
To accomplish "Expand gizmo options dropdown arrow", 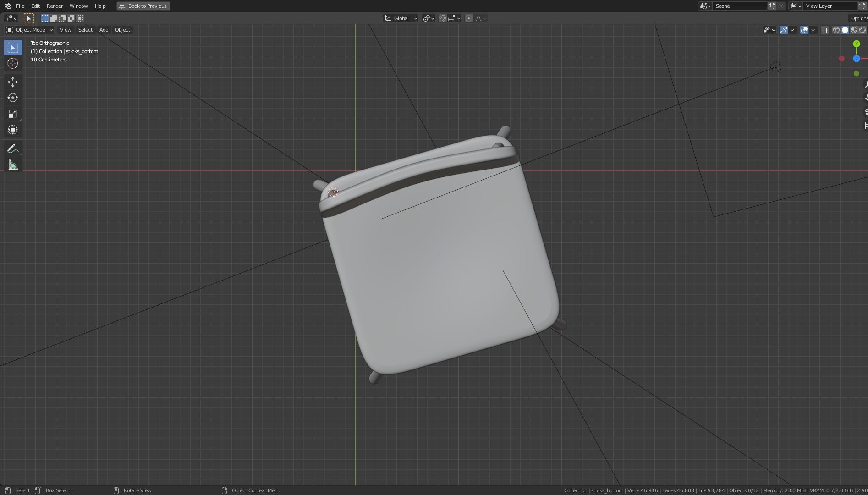I will point(792,30).
